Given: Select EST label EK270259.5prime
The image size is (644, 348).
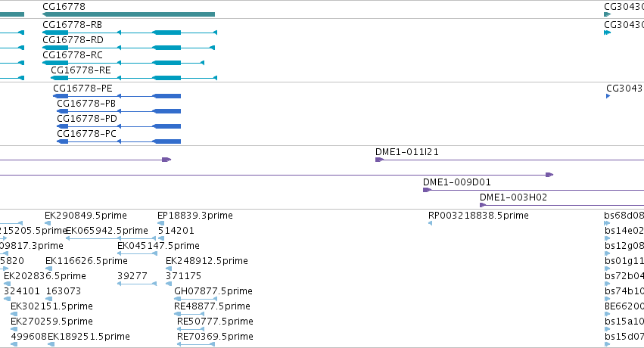Looking at the screenshot, I should coord(51,322).
